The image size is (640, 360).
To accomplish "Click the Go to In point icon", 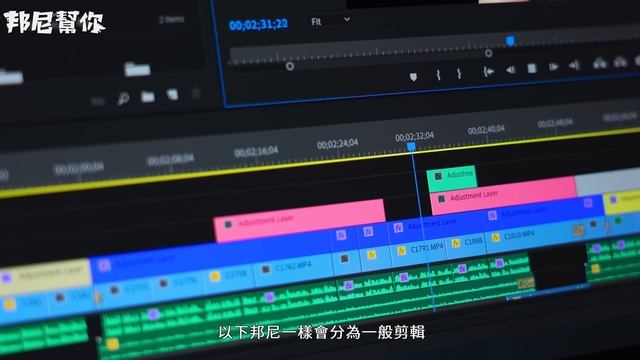I will coord(488,71).
